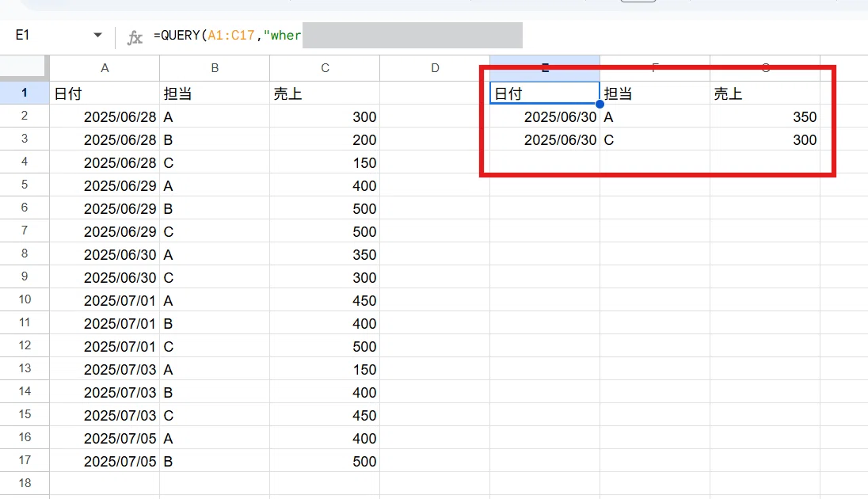This screenshot has height=499, width=868.
Task: Click the formula bar QUERY text
Action: point(227,36)
